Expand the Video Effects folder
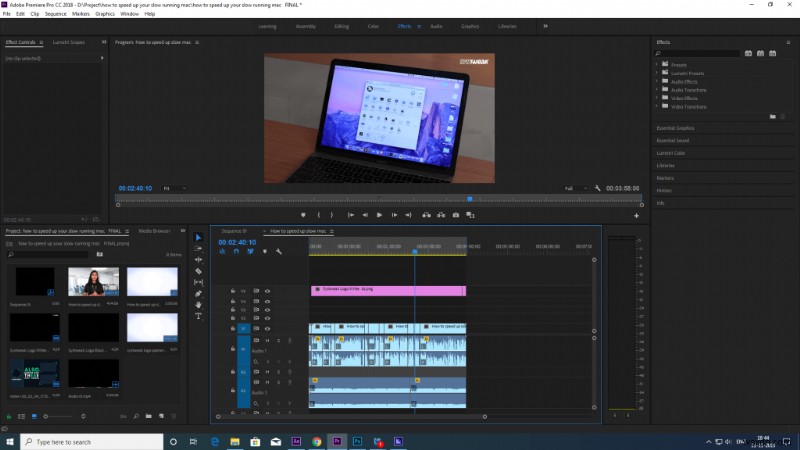Screen dimensions: 800x450 [x=657, y=98]
